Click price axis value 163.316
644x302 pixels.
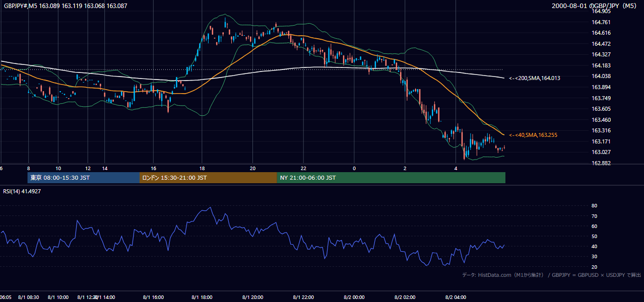[x=602, y=131]
